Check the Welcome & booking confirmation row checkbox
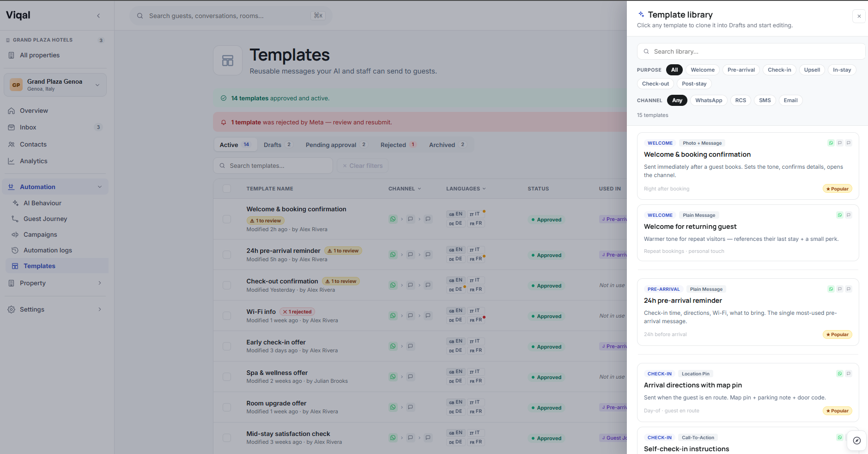The width and height of the screenshot is (868, 454). point(227,219)
